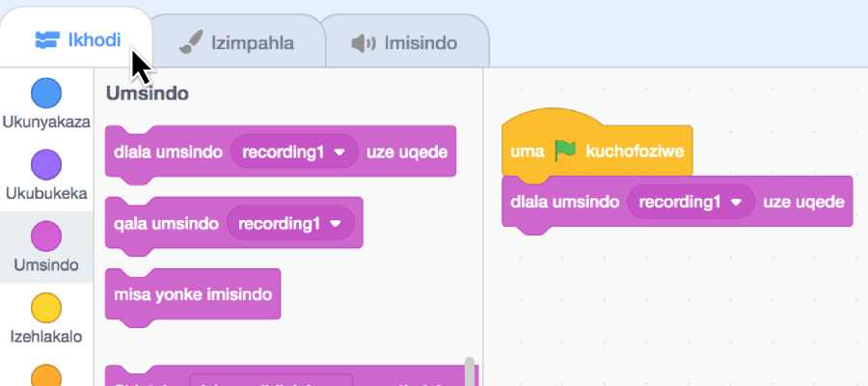The height and width of the screenshot is (386, 868).
Task: Switch to the Izimpahla tab
Action: (236, 42)
